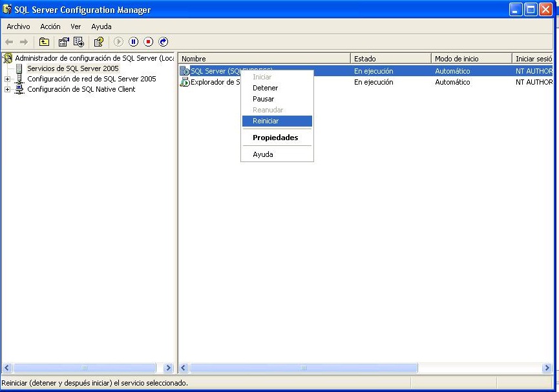Minimize the SQL Server Configuration Manager window
559x392 pixels.
pyautogui.click(x=516, y=10)
